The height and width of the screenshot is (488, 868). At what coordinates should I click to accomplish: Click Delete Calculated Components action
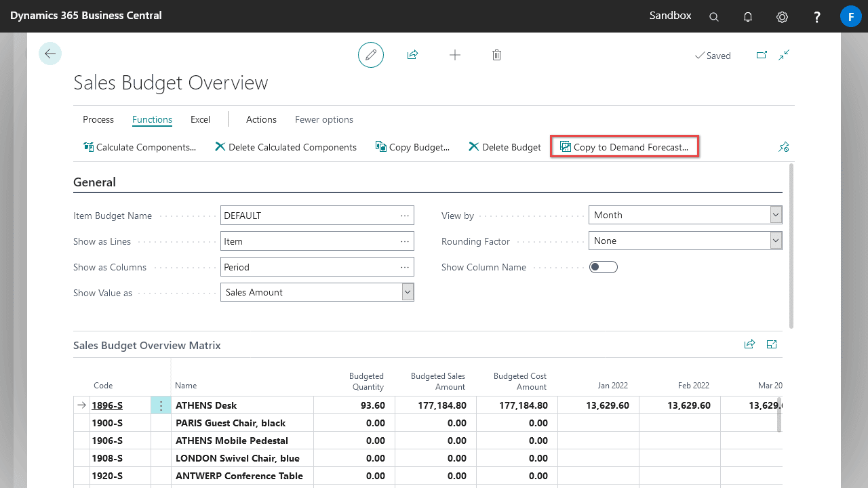[x=285, y=147]
